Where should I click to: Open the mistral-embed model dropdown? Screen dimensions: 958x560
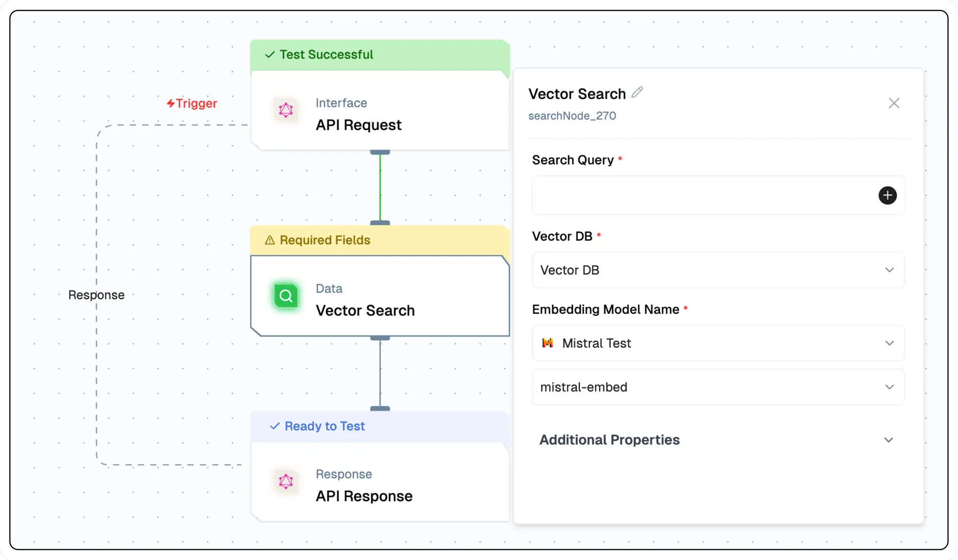coord(718,387)
